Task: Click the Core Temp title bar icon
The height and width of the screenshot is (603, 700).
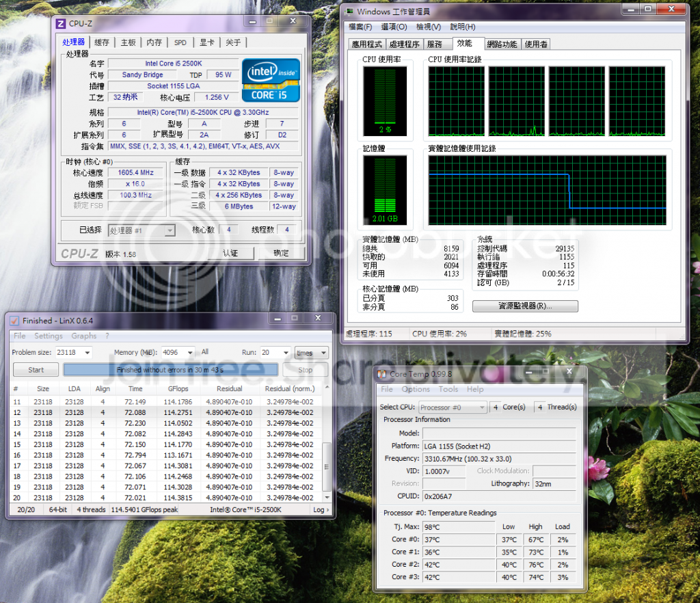Action: 381,374
